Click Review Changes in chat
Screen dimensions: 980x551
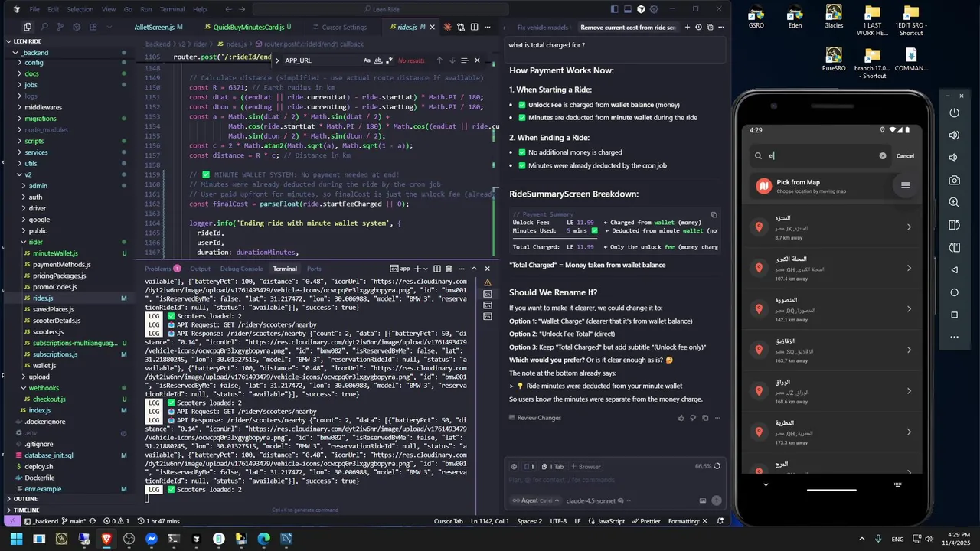click(534, 418)
